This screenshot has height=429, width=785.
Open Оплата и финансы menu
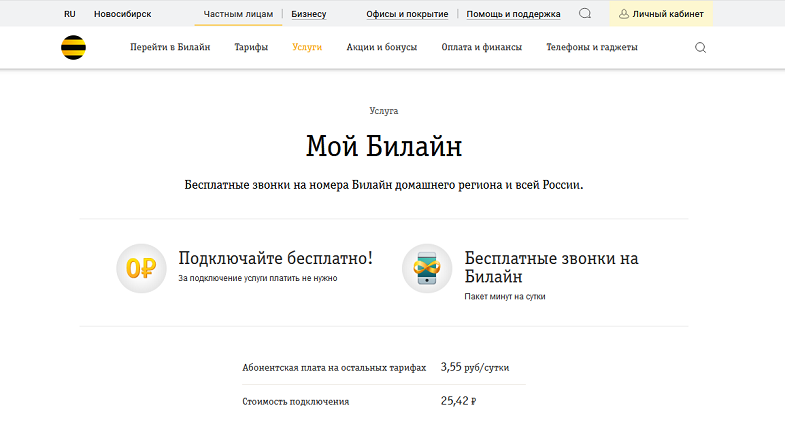click(x=482, y=47)
